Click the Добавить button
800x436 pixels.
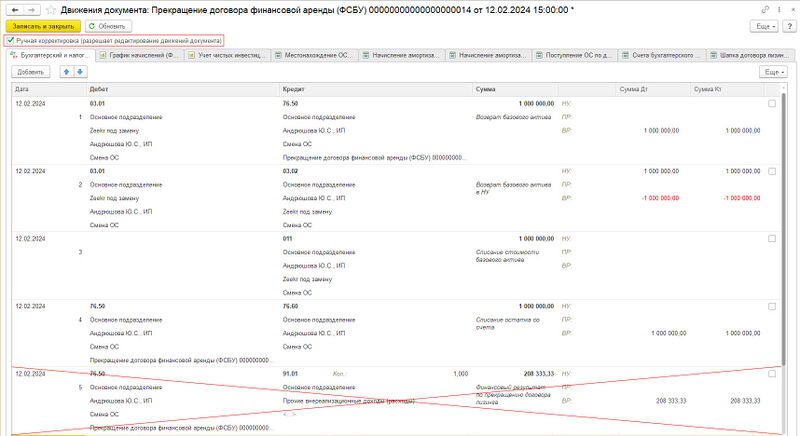click(x=30, y=72)
